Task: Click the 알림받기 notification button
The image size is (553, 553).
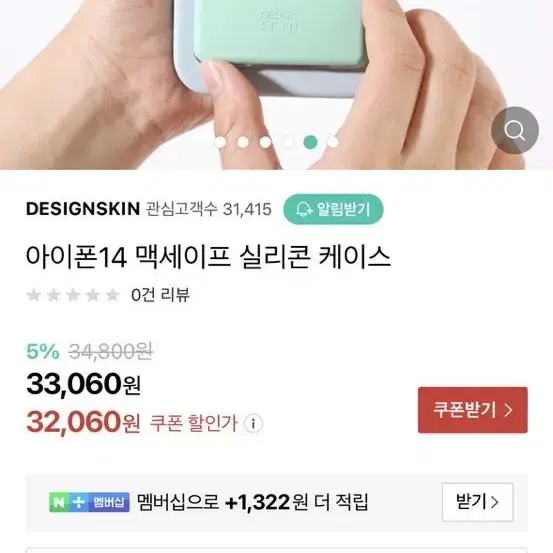Action: point(333,209)
